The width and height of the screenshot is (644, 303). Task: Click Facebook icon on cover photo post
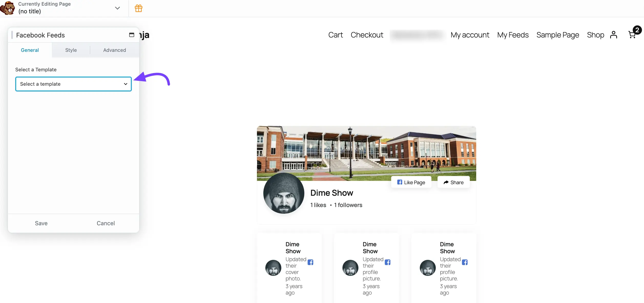pyautogui.click(x=310, y=262)
